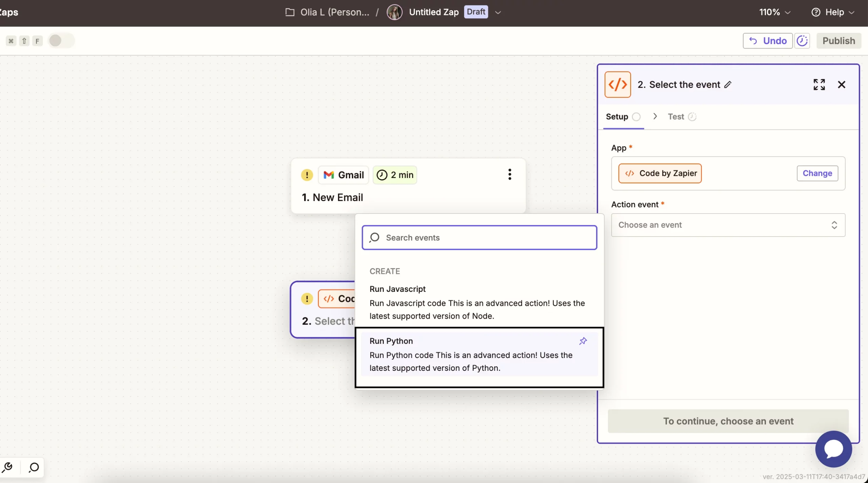The width and height of the screenshot is (868, 483).
Task: Switch to the Setup tab
Action: 623,117
